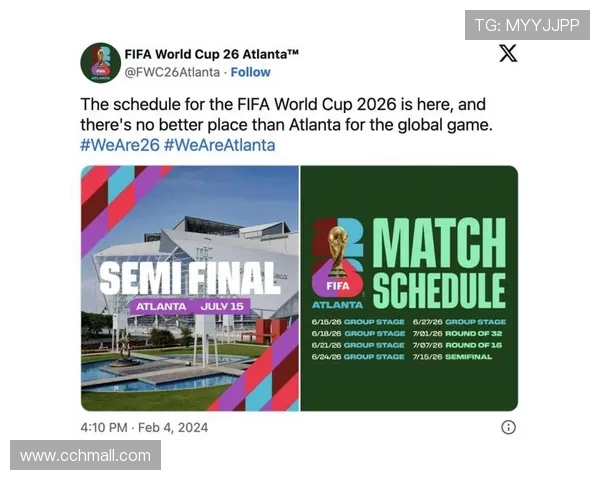Open the tweet info circle icon

click(509, 427)
